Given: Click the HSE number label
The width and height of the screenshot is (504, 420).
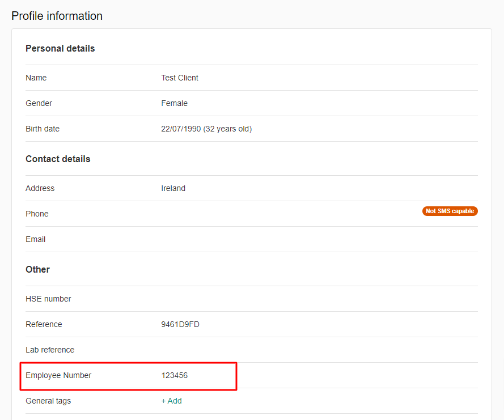Looking at the screenshot, I should coord(48,299).
